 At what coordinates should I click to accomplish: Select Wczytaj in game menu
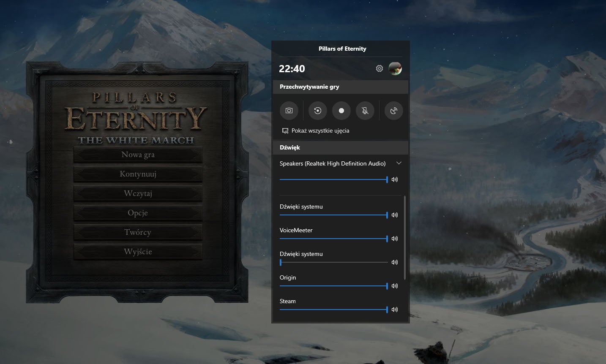(x=138, y=193)
